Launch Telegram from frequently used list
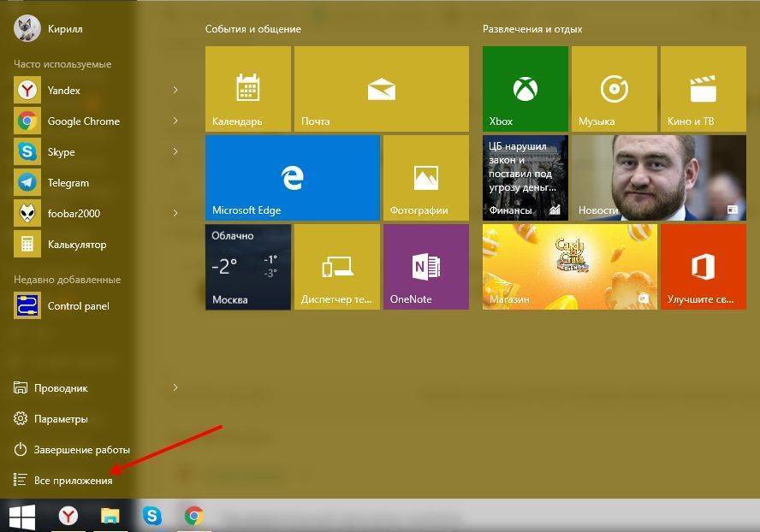The width and height of the screenshot is (760, 532). (x=68, y=183)
